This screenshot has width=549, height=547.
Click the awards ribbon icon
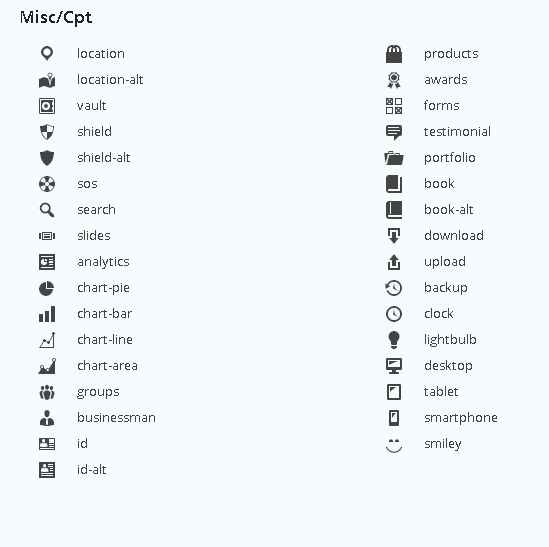(394, 80)
